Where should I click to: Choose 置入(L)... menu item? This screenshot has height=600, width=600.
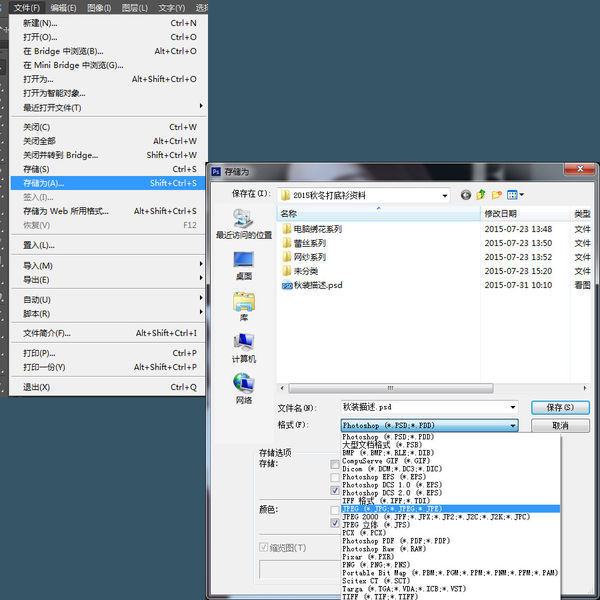coord(108,245)
